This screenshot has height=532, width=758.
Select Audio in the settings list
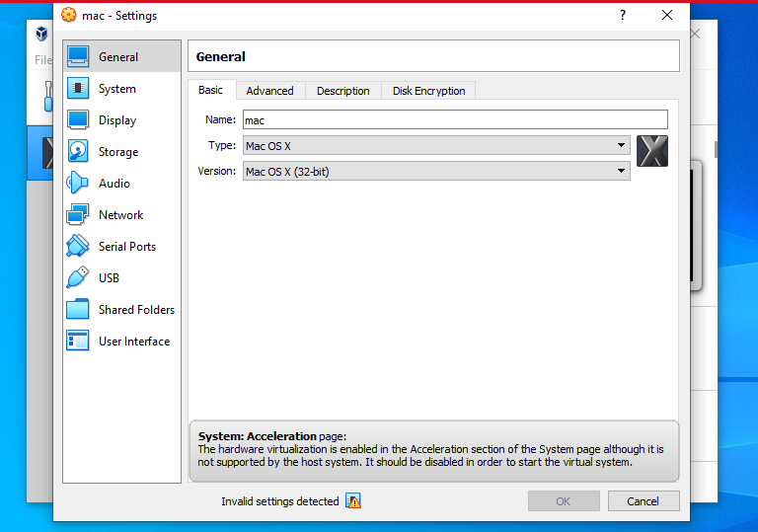[x=121, y=183]
